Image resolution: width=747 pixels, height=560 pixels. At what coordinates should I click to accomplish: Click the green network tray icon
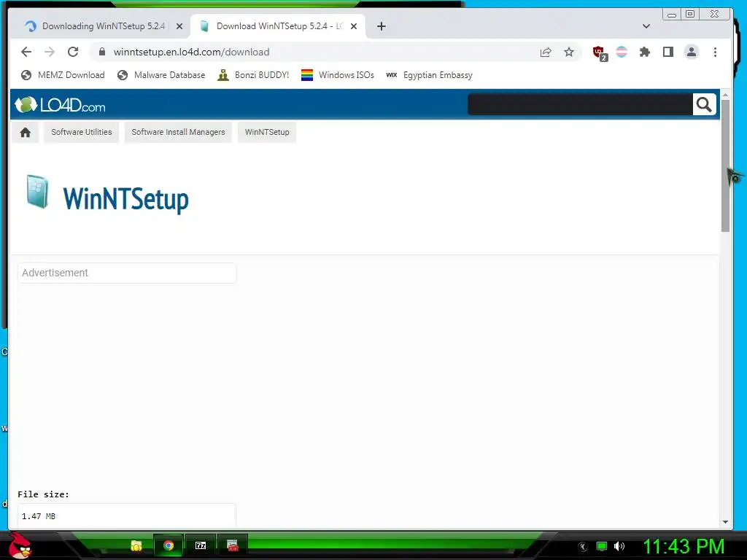click(x=602, y=546)
